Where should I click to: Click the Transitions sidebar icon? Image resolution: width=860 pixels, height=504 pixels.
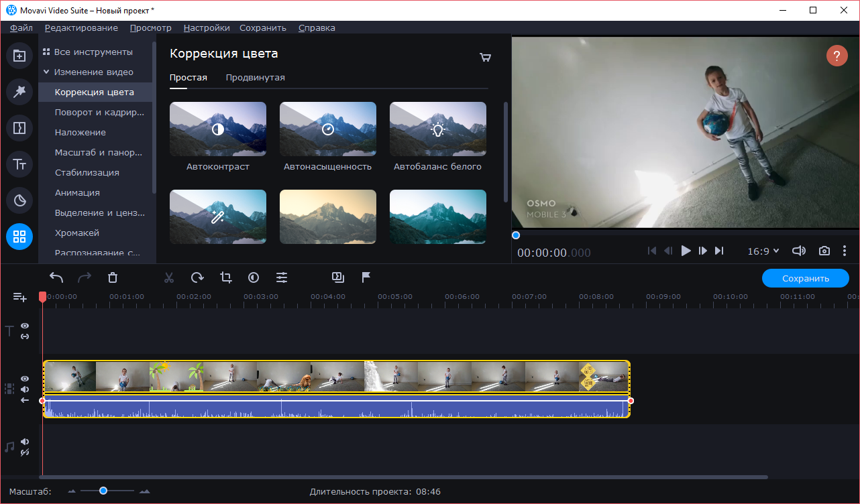[x=19, y=128]
